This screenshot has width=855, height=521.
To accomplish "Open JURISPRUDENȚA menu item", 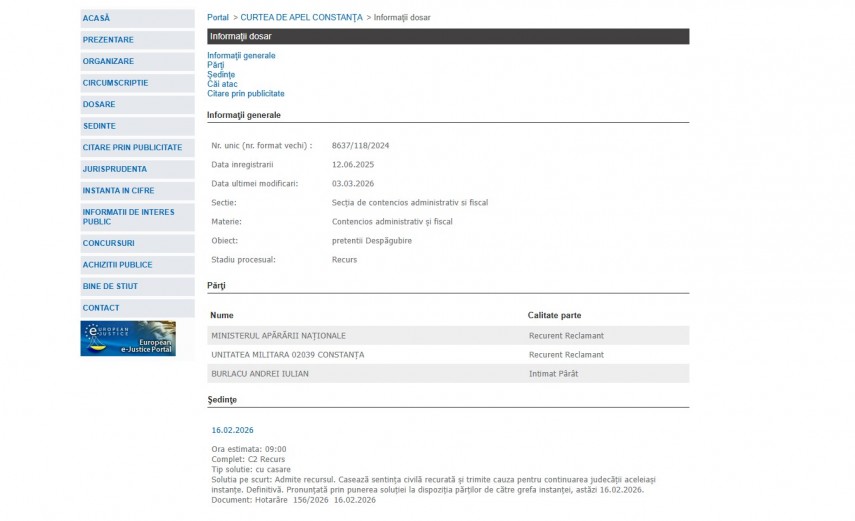I will pos(114,169).
